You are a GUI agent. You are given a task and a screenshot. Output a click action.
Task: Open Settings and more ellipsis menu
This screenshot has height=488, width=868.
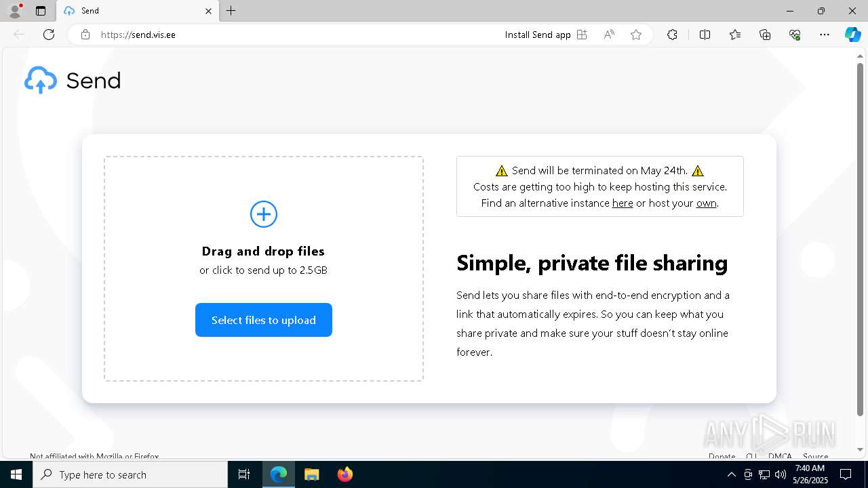(825, 35)
